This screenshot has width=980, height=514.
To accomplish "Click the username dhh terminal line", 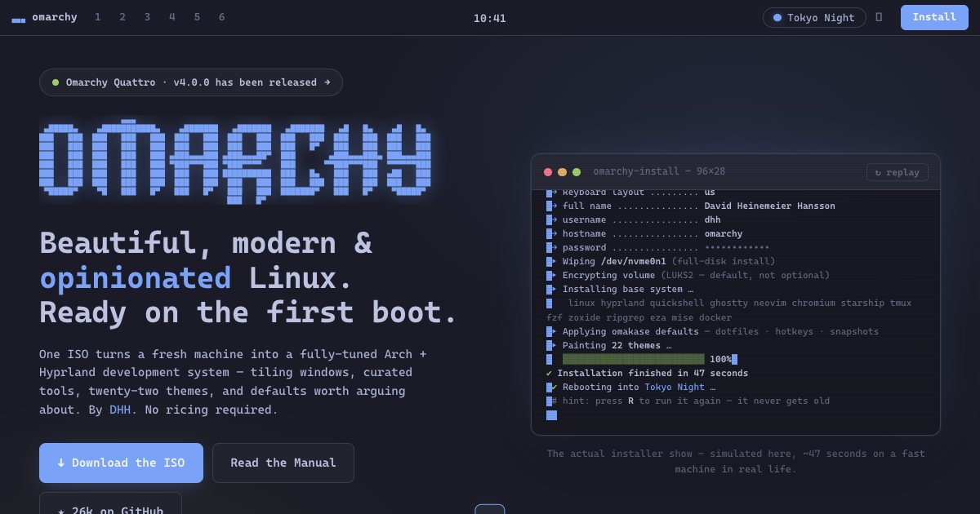I will (634, 219).
